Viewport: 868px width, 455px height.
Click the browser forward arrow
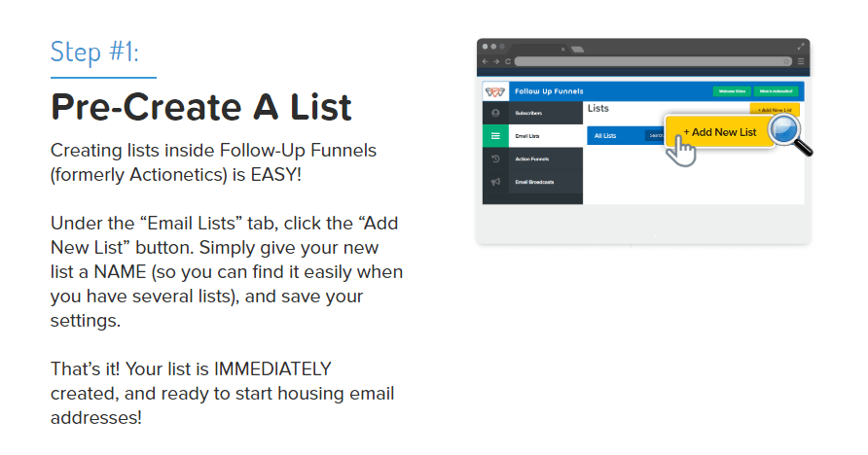coord(496,61)
